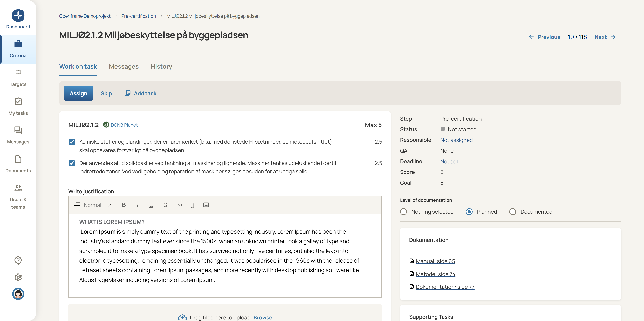Click the insert link icon
Screen dimensions: 644x321
pyautogui.click(x=179, y=205)
